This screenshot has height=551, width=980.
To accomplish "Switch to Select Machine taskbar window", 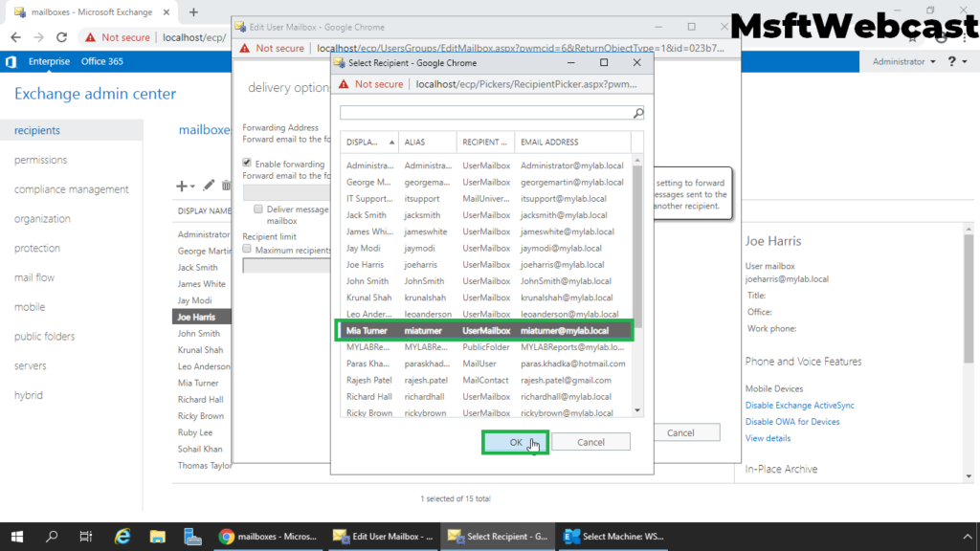I will [613, 537].
